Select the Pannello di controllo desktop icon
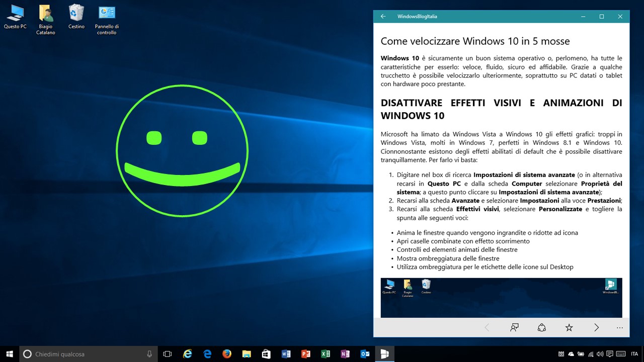Image resolution: width=644 pixels, height=362 pixels. 107,20
